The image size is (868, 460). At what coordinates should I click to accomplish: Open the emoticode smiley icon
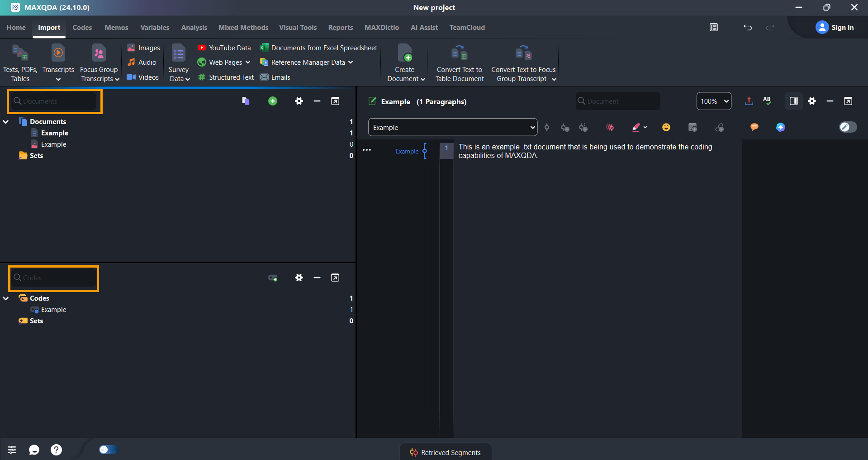pos(666,128)
